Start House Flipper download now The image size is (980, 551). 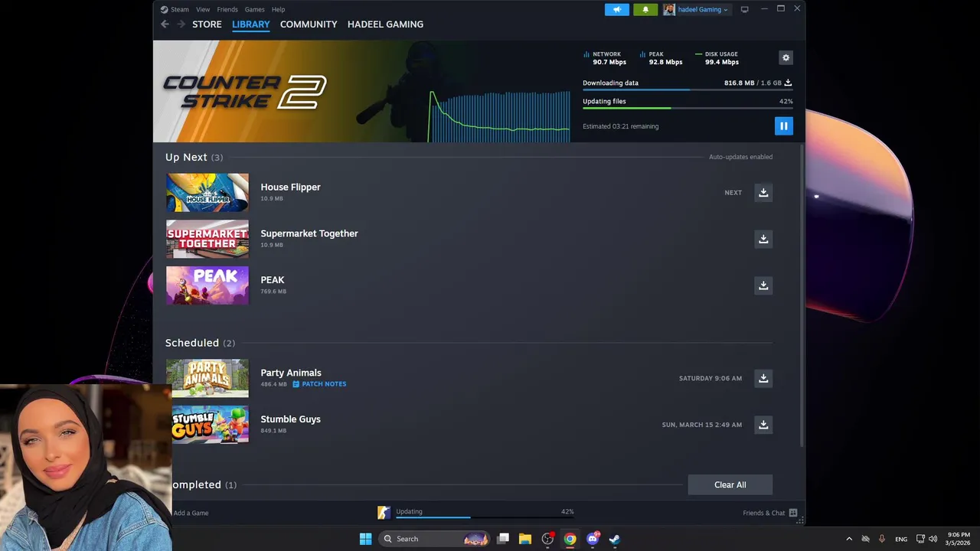coord(763,193)
